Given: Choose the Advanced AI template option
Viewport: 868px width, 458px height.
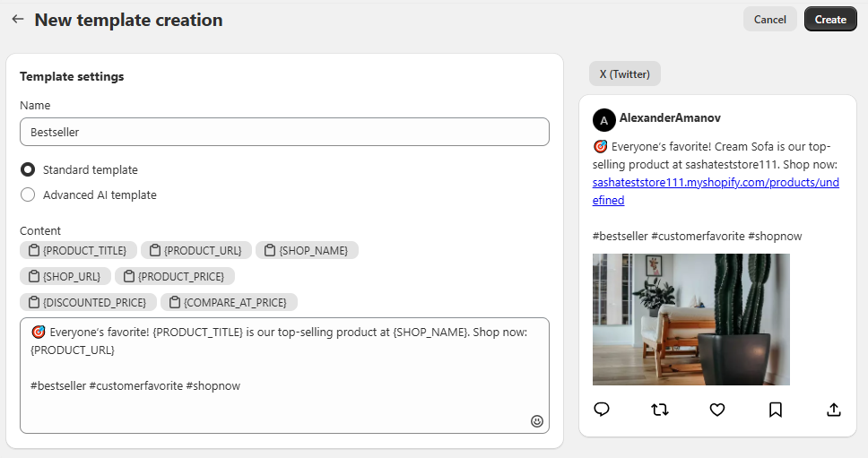Looking at the screenshot, I should pyautogui.click(x=28, y=194).
